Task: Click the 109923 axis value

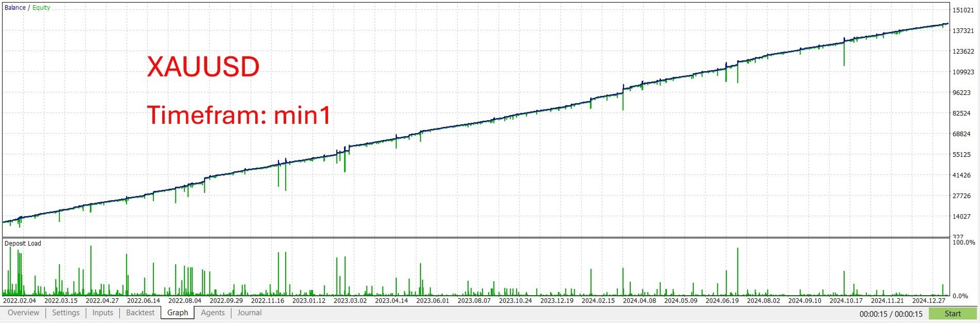Action: (x=963, y=72)
